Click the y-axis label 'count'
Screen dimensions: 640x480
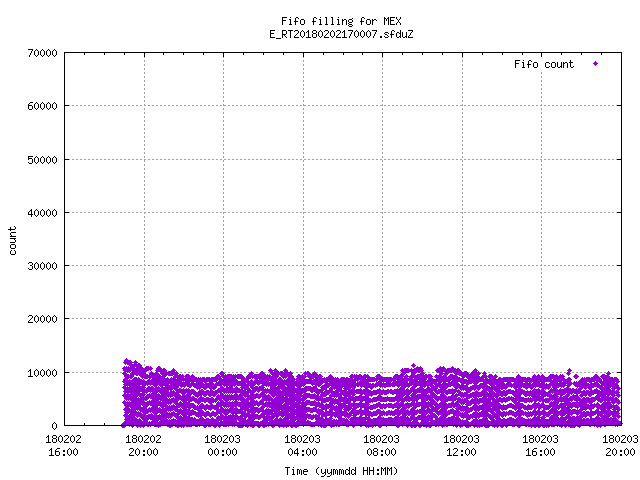(13, 241)
